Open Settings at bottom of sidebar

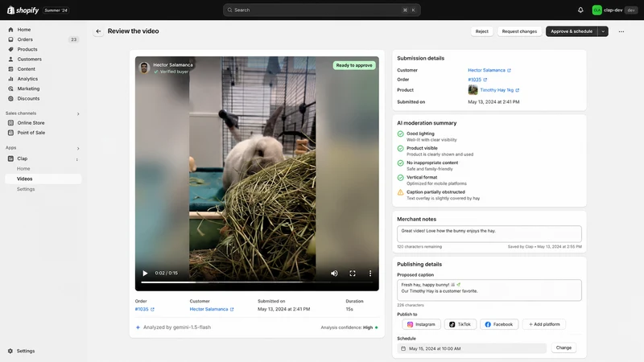pyautogui.click(x=26, y=351)
